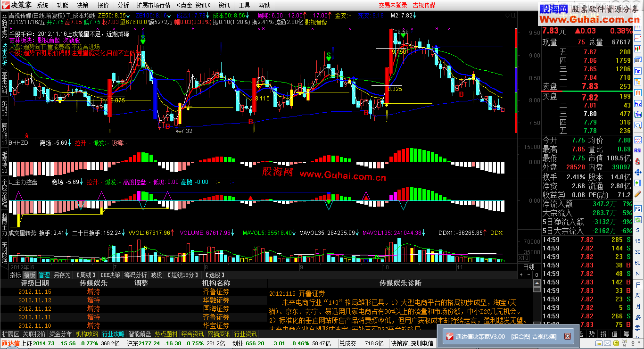
Task: Select the 季 quarterly period button
Action: click(637, 328)
